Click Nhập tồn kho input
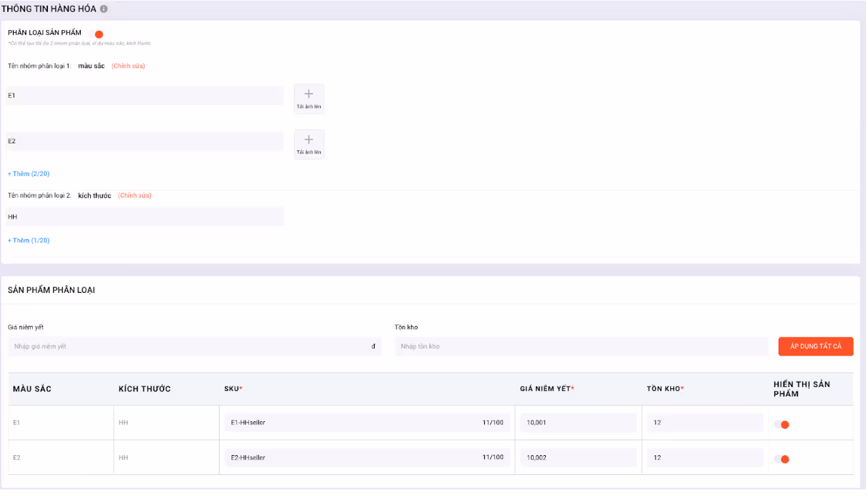Viewport: 868px width, 496px height. click(x=581, y=346)
